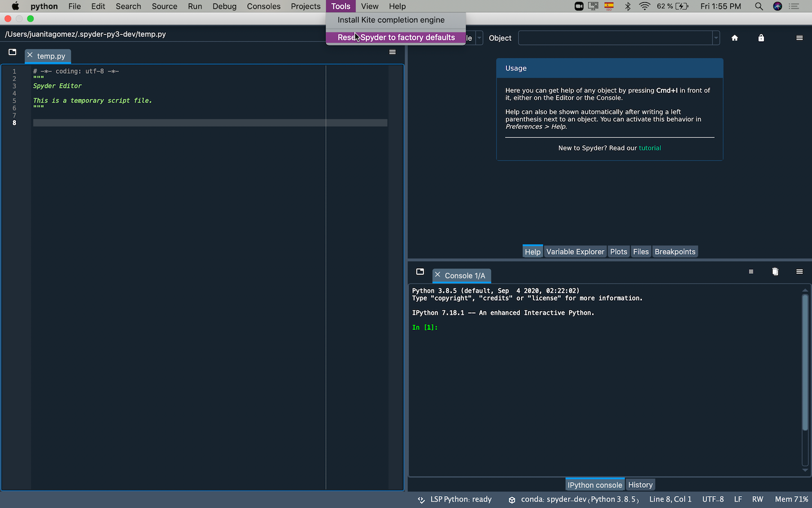Open the editor pane options hamburger menu
The image size is (812, 508).
pos(392,52)
